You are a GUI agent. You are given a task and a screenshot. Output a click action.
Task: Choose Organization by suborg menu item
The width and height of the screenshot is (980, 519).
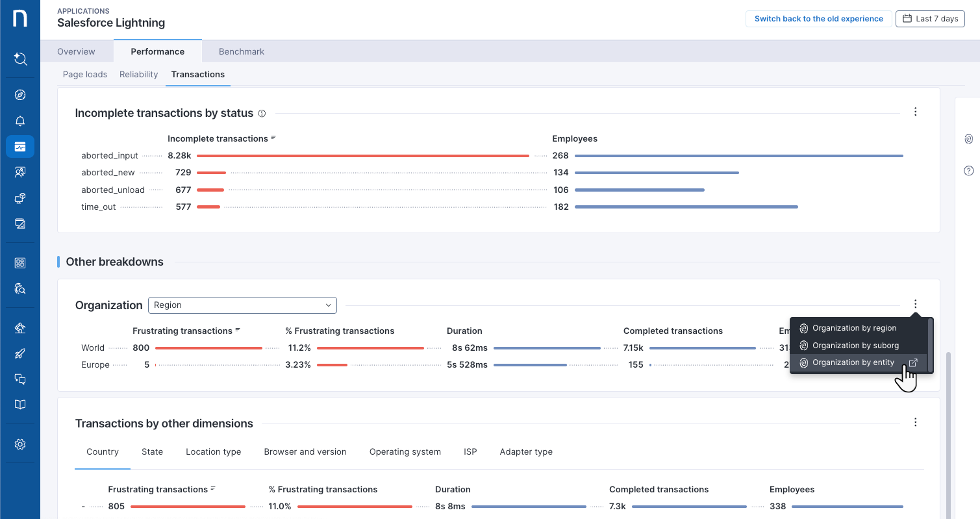pyautogui.click(x=855, y=346)
